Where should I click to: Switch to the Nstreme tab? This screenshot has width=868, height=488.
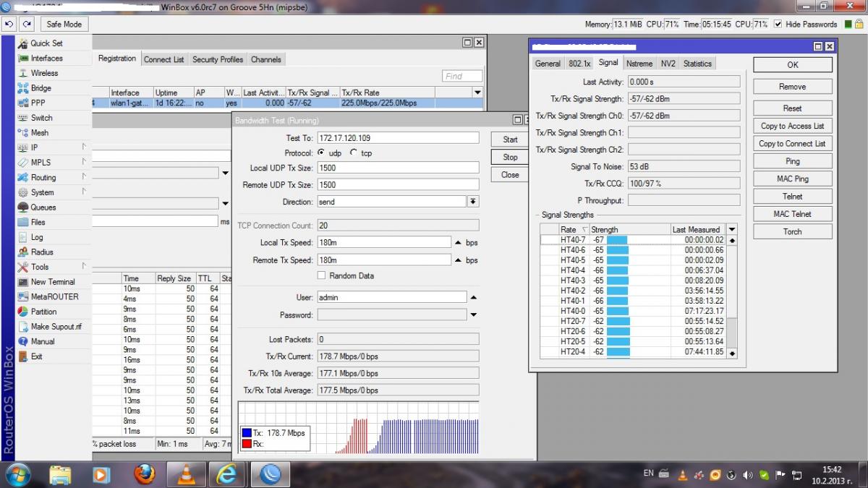click(639, 64)
